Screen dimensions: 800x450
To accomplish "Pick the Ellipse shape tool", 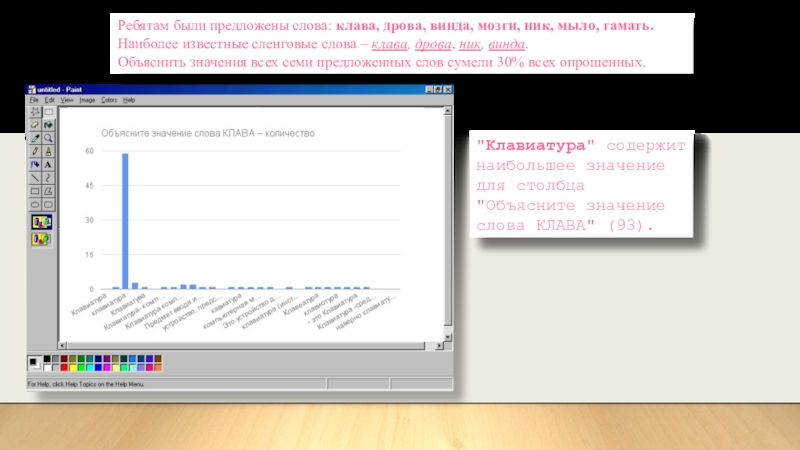I will (x=35, y=203).
